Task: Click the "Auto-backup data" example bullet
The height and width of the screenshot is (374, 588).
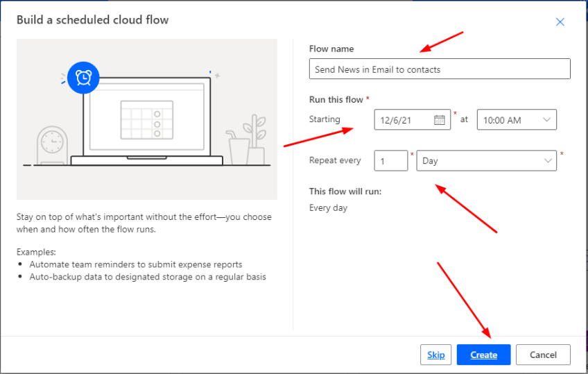Action: [x=147, y=277]
